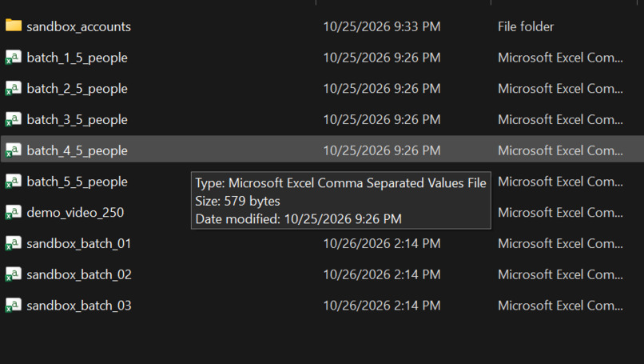Click the batch_2_5_people CSV file icon
This screenshot has height=364, width=644.
13,88
